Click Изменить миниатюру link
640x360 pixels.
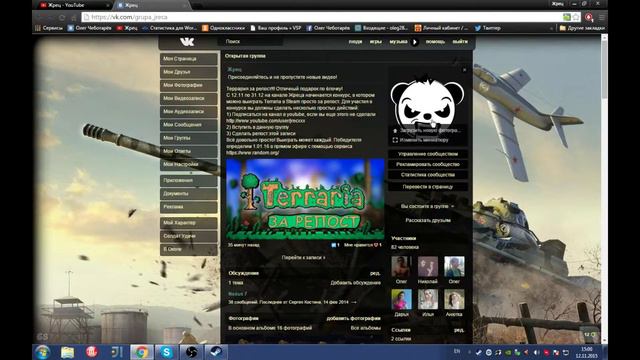[420, 140]
